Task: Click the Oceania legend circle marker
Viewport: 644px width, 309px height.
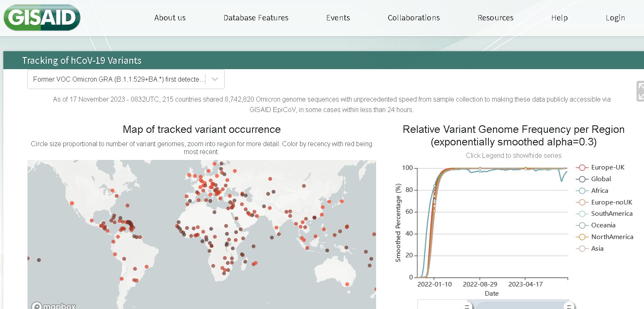Action: point(582,225)
